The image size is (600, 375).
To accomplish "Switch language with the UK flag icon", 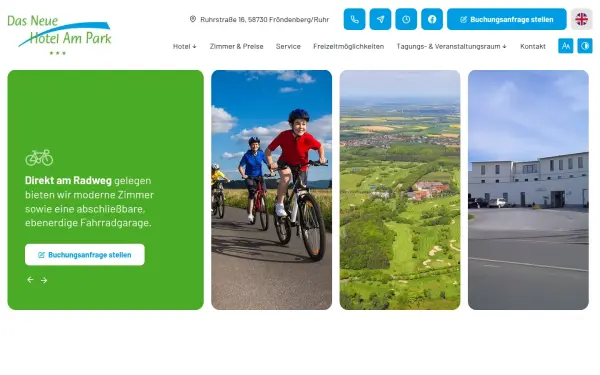I will click(x=582, y=19).
